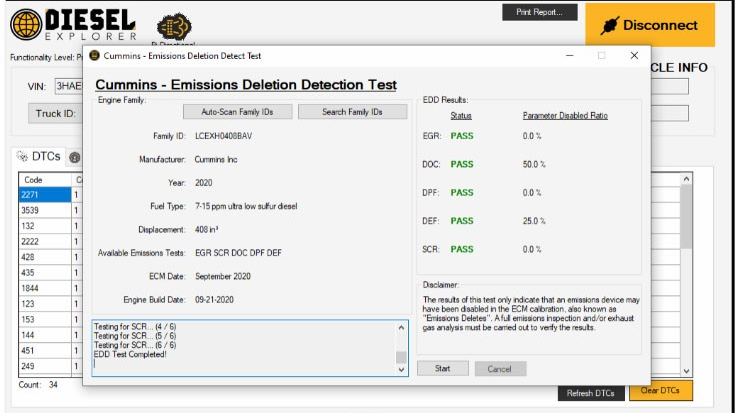Switch to the DTCs tab

pos(38,156)
